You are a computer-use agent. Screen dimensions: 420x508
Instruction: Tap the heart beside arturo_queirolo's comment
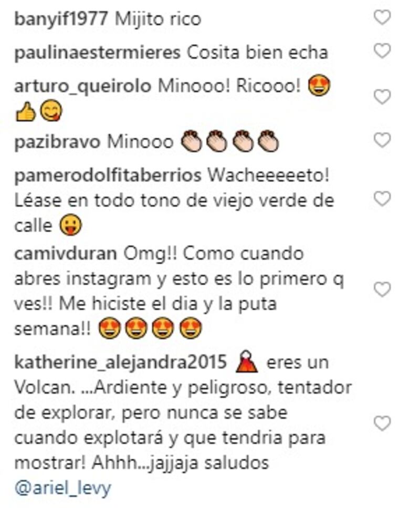(382, 97)
